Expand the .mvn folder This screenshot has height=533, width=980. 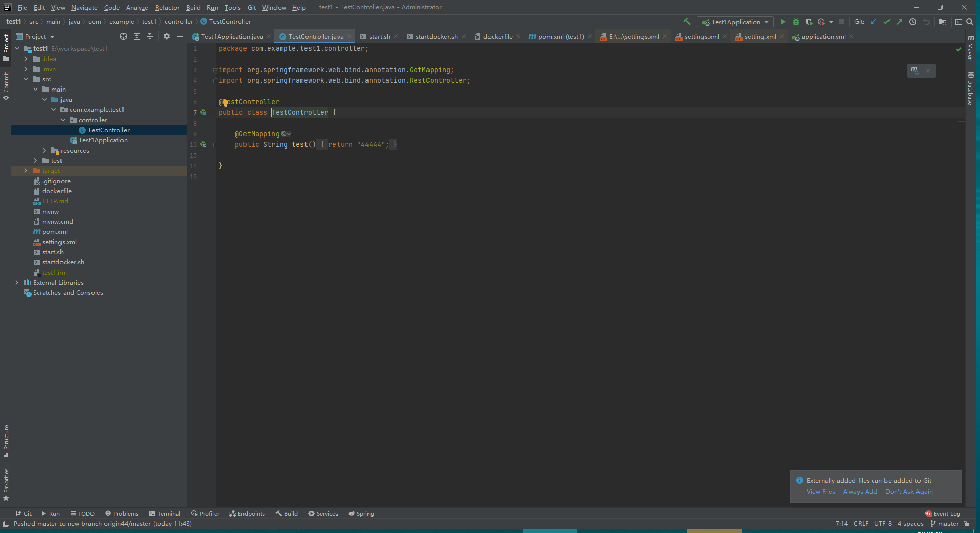(26, 69)
